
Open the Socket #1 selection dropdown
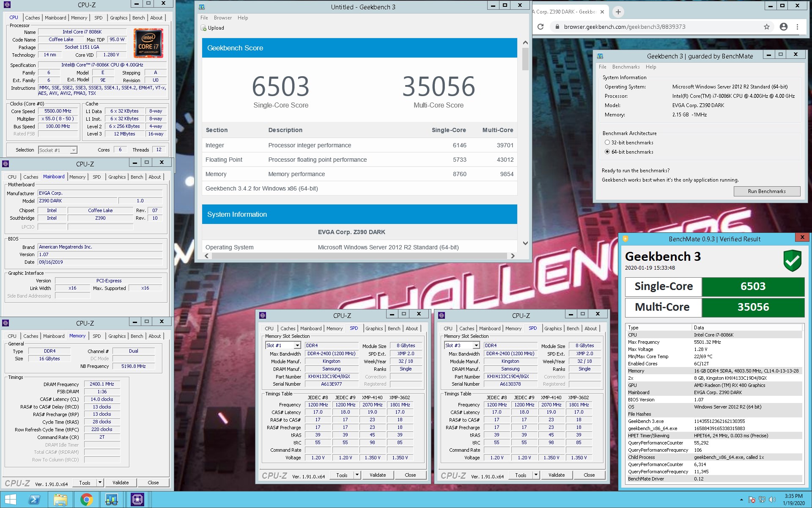(74, 150)
